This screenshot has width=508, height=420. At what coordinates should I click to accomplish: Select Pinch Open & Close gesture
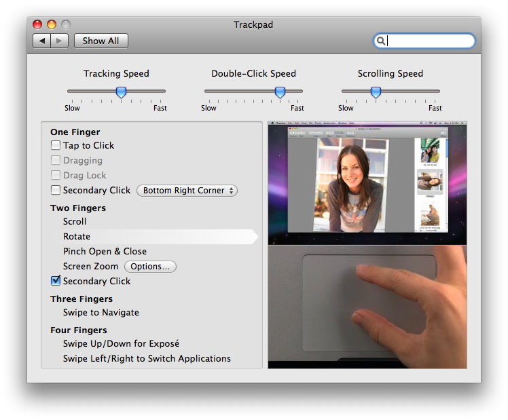coord(105,252)
